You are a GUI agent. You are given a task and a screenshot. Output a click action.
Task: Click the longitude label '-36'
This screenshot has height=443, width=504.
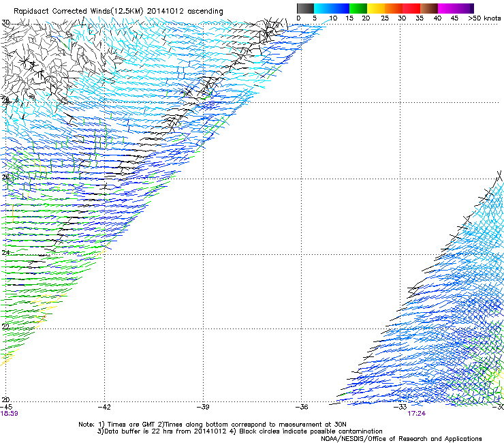point(302,407)
